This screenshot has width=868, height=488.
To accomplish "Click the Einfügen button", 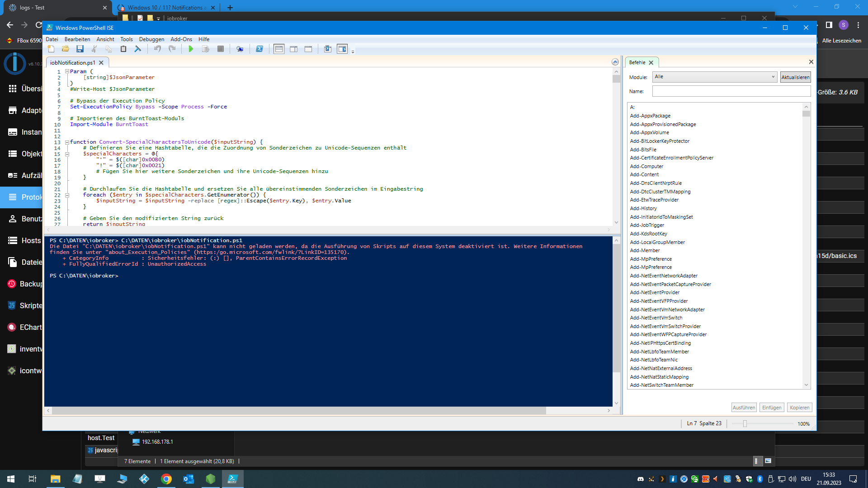I will [x=772, y=408].
